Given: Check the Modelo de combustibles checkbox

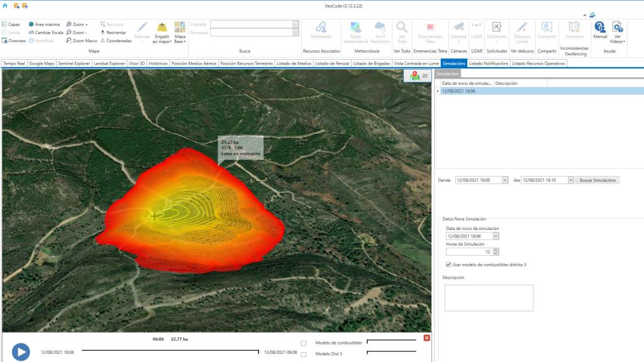Looking at the screenshot, I should click(x=304, y=342).
